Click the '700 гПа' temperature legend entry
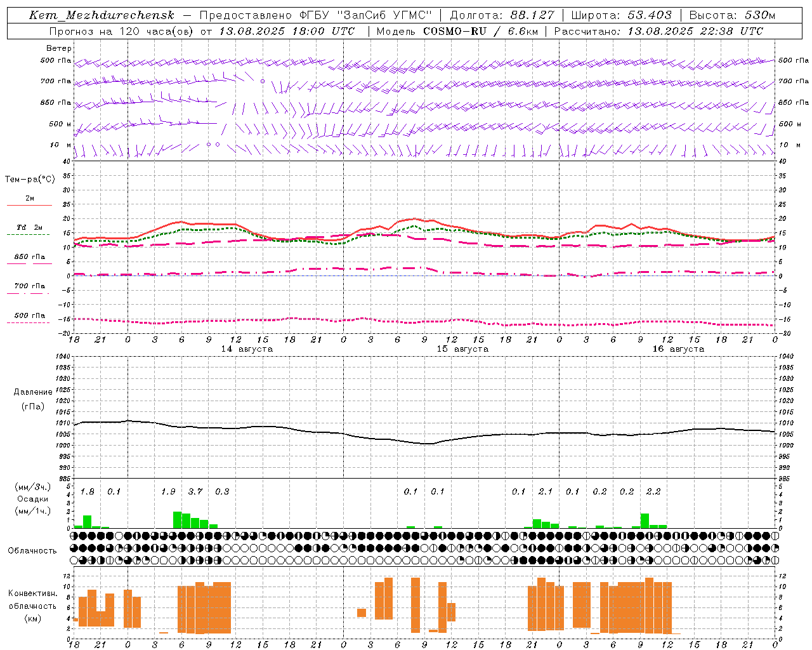This screenshot has width=812, height=650. (30, 286)
